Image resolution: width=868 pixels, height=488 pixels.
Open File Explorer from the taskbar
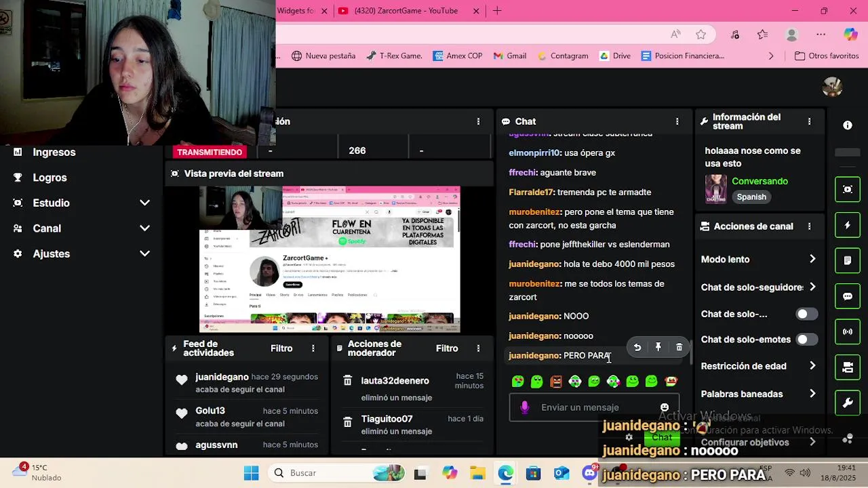click(477, 473)
